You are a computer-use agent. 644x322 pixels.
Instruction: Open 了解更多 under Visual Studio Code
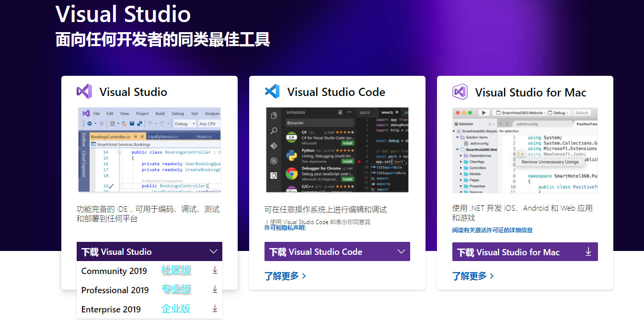click(x=285, y=276)
